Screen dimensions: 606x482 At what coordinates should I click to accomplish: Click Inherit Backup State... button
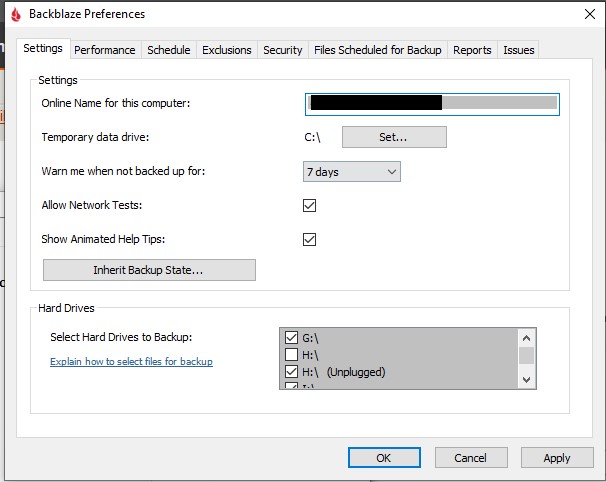tap(149, 270)
